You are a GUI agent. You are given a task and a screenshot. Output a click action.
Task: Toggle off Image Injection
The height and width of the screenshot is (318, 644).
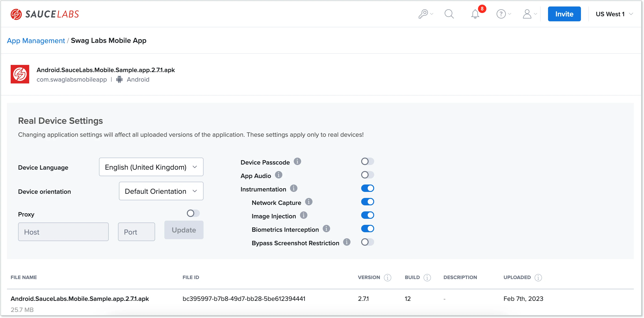[367, 215]
